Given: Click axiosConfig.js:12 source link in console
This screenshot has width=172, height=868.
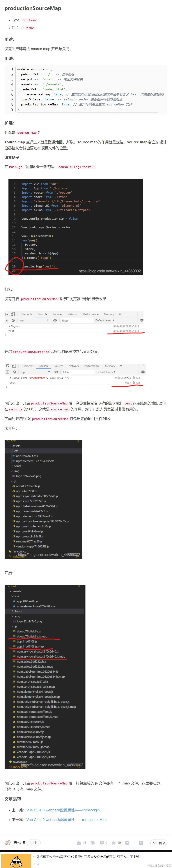Looking at the screenshot, I should 127,378.
